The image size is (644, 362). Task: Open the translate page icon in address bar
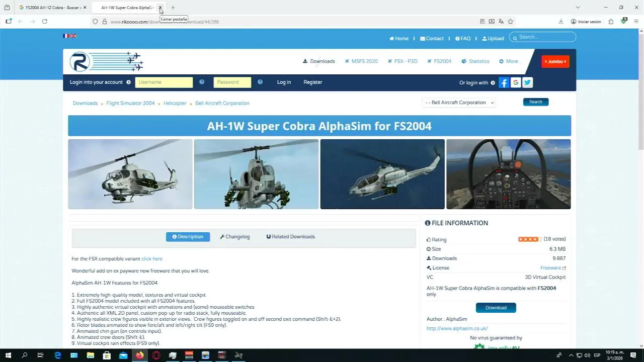click(x=501, y=22)
